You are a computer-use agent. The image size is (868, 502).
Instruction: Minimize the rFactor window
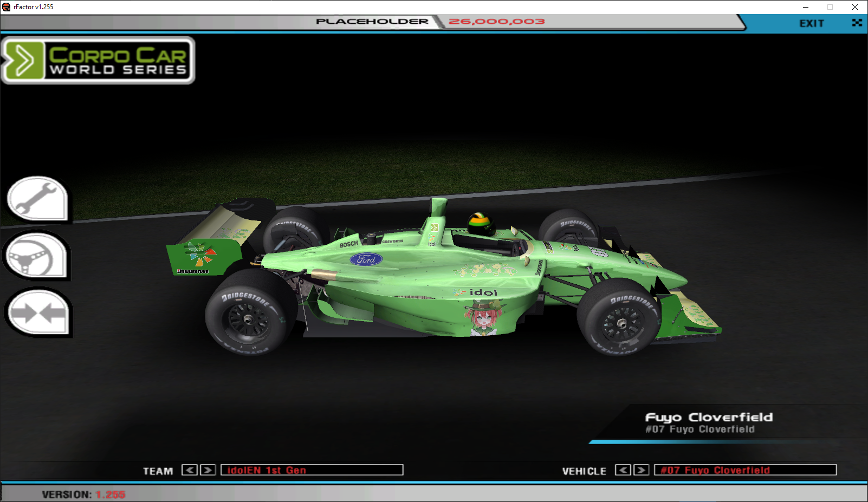[806, 7]
